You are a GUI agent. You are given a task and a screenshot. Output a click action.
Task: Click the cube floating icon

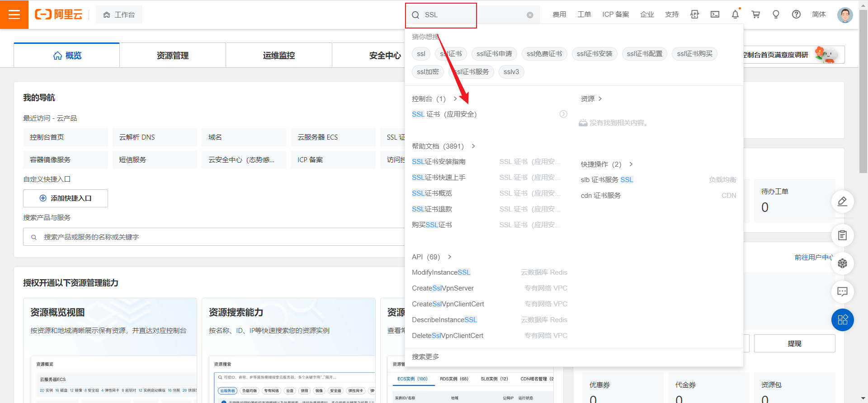coord(842,263)
